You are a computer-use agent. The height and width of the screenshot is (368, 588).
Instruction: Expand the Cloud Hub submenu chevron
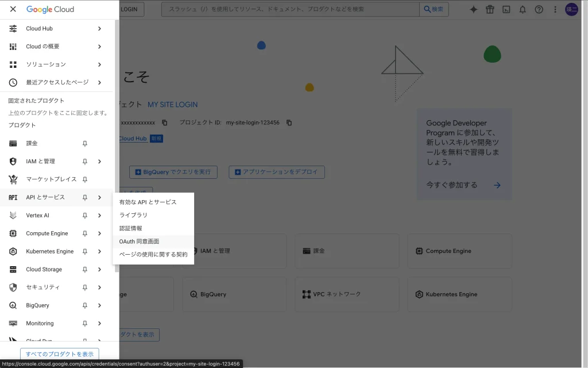pyautogui.click(x=99, y=29)
